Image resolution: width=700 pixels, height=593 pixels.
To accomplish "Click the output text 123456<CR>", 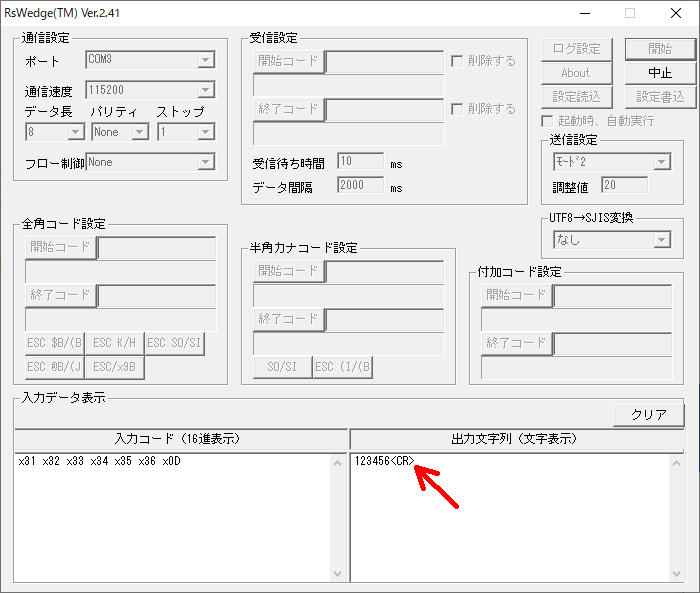I will point(385,461).
